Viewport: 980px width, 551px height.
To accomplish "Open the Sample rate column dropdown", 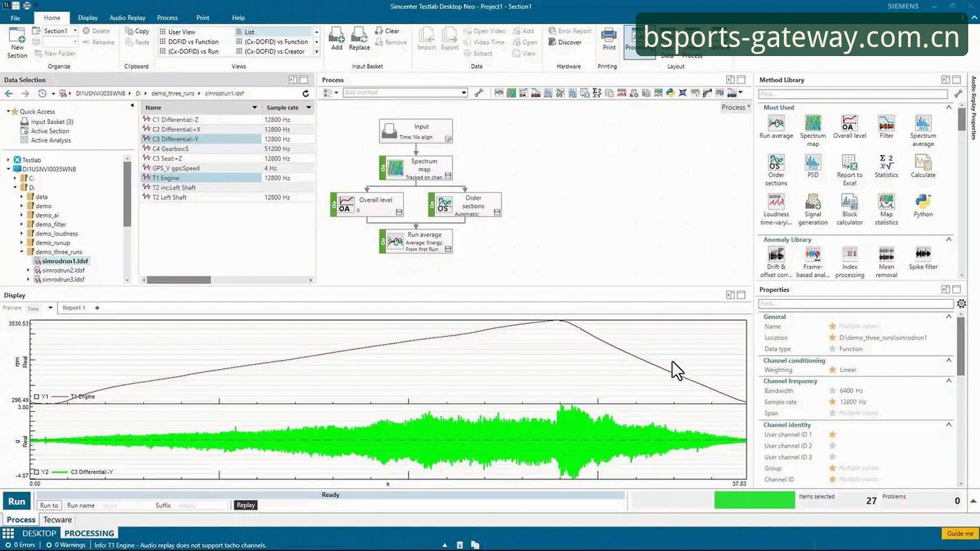I will tap(309, 108).
